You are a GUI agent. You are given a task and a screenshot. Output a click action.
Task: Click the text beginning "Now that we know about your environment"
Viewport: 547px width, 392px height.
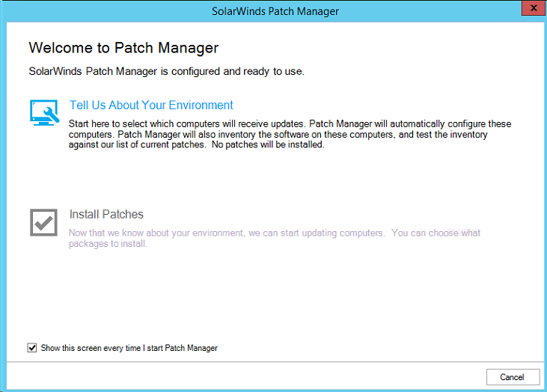click(275, 238)
